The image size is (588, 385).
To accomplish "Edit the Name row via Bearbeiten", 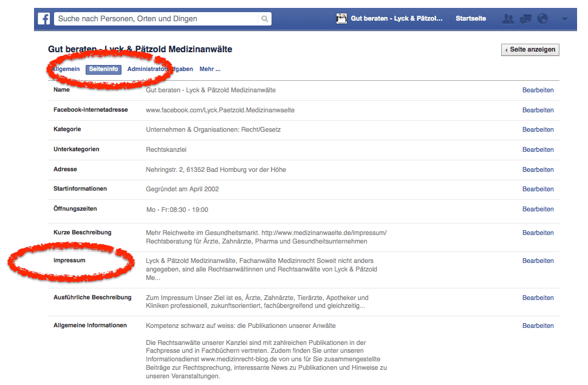I will pos(538,90).
